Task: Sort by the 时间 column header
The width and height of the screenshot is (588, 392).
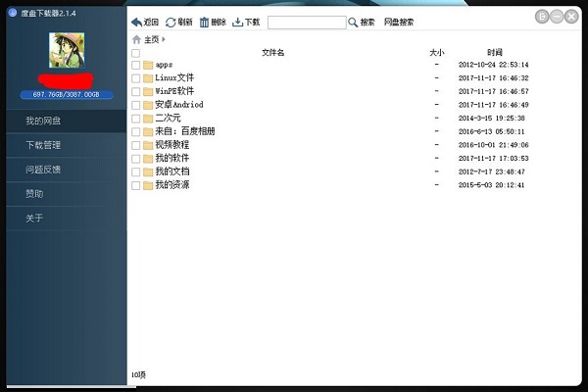Action: 494,52
